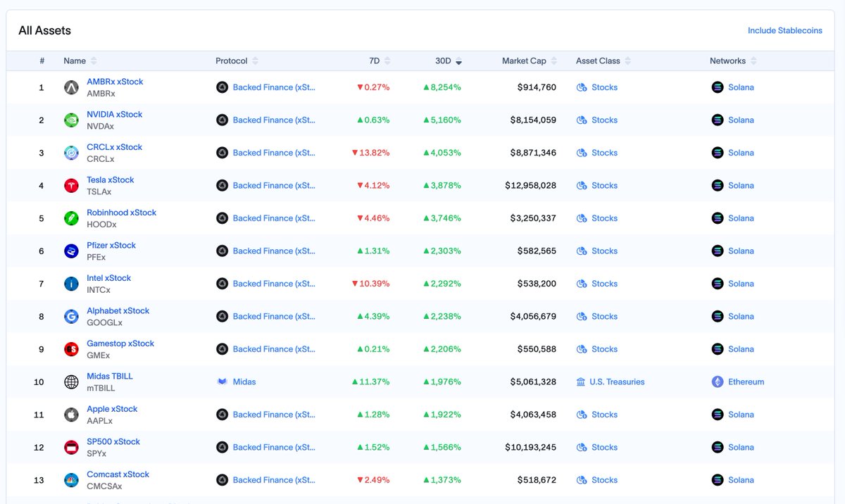Image resolution: width=845 pixels, height=504 pixels.
Task: Click the Solana icon in SP500 row
Action: 718,448
